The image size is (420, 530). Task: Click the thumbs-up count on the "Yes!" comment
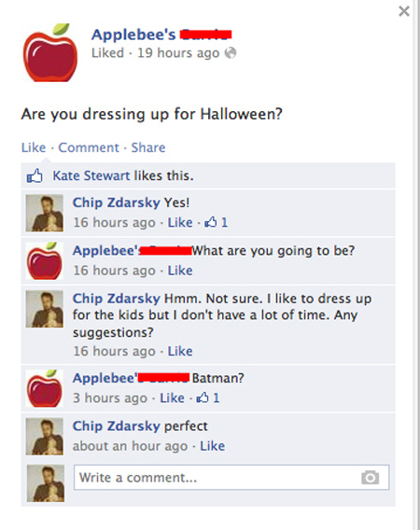[x=217, y=222]
